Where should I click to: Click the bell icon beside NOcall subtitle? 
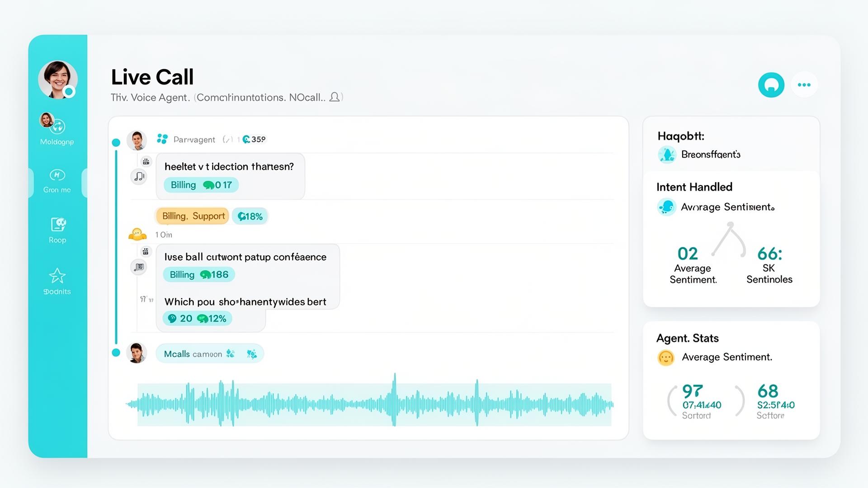(x=335, y=97)
